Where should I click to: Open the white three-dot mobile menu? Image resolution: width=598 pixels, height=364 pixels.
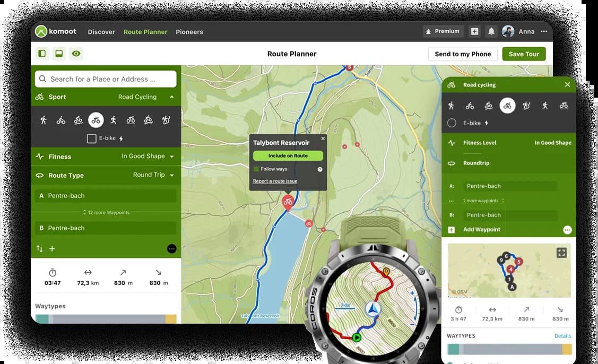(567, 230)
